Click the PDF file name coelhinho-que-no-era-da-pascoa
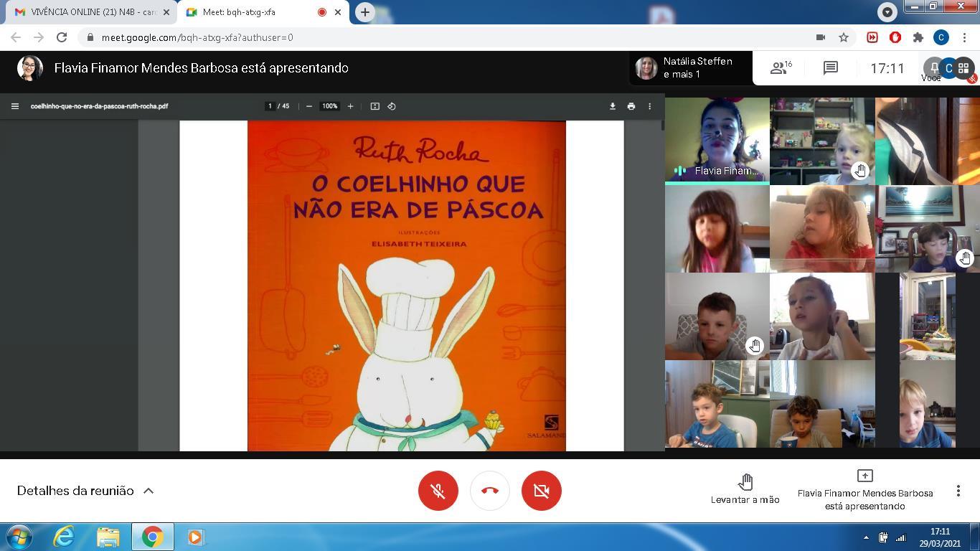The image size is (980, 551). pyautogui.click(x=99, y=106)
